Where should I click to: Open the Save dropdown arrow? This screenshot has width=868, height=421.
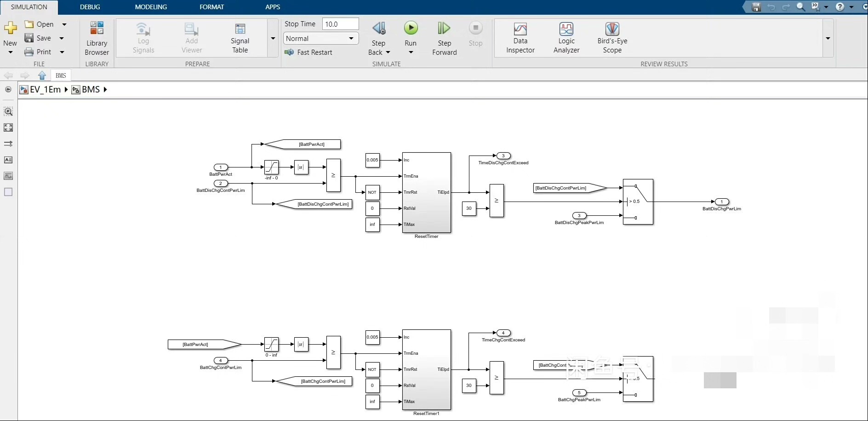[x=62, y=38]
